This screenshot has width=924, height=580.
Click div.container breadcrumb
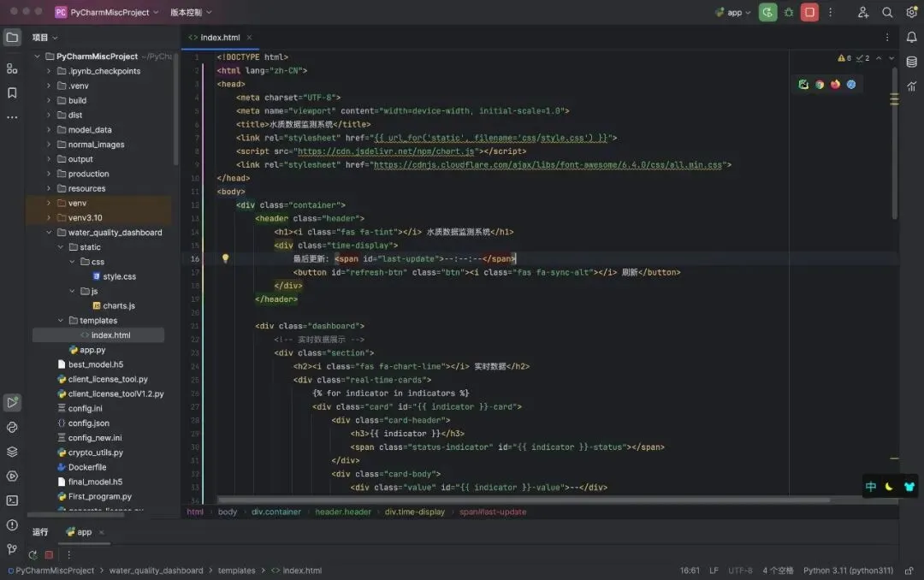pyautogui.click(x=276, y=512)
